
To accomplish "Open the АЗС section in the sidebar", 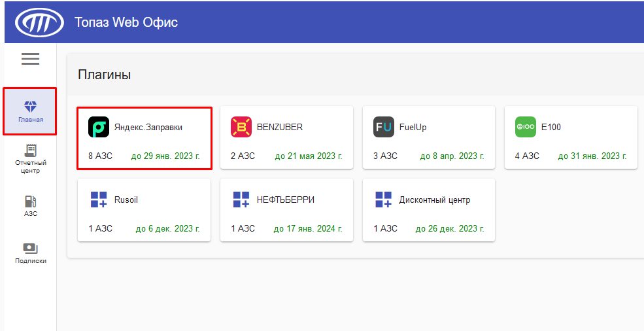I will click(x=30, y=206).
